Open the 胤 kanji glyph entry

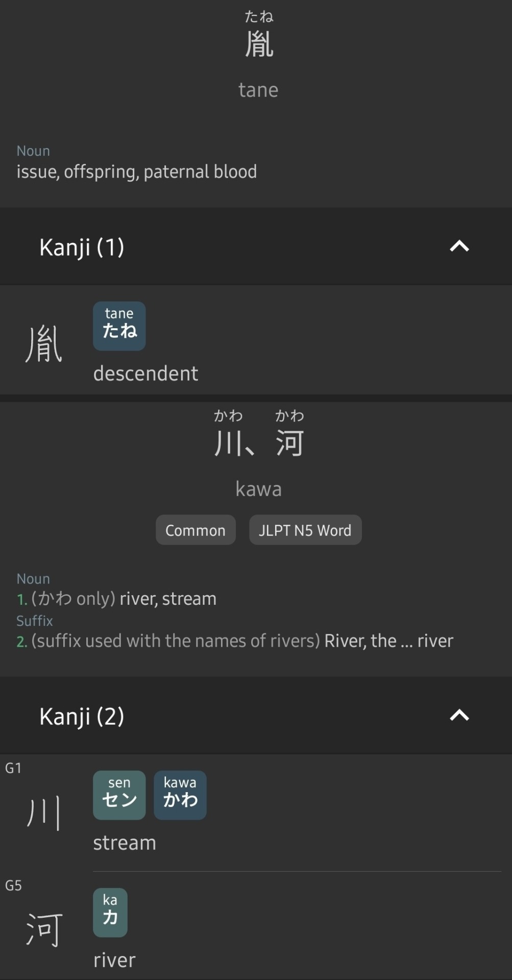pos(44,344)
